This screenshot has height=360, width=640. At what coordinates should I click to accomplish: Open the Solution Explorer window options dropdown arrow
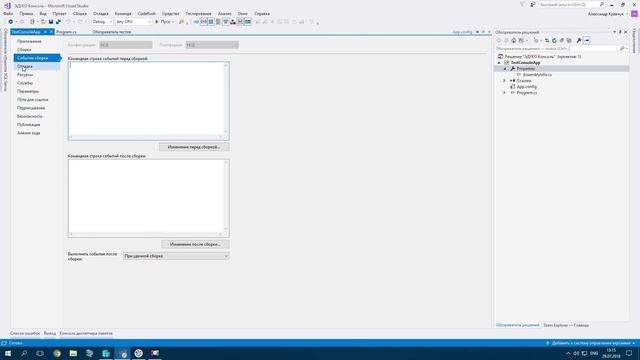[614, 32]
